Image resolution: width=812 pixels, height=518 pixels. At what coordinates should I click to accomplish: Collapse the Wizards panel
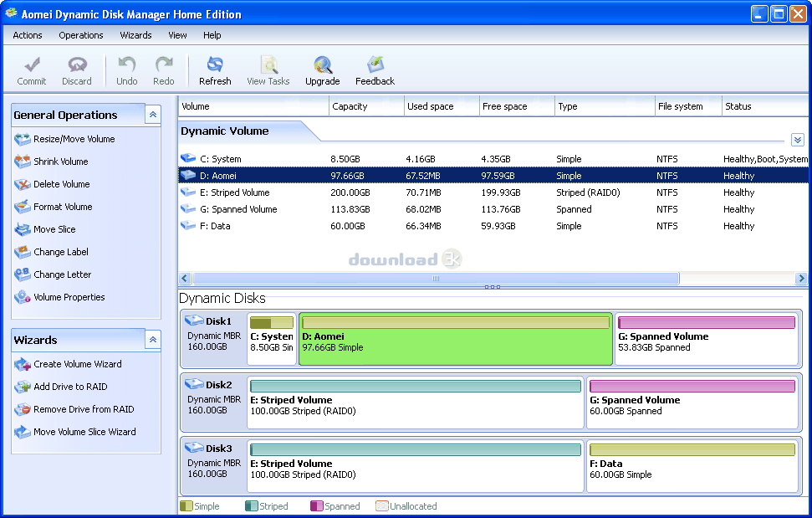point(152,340)
